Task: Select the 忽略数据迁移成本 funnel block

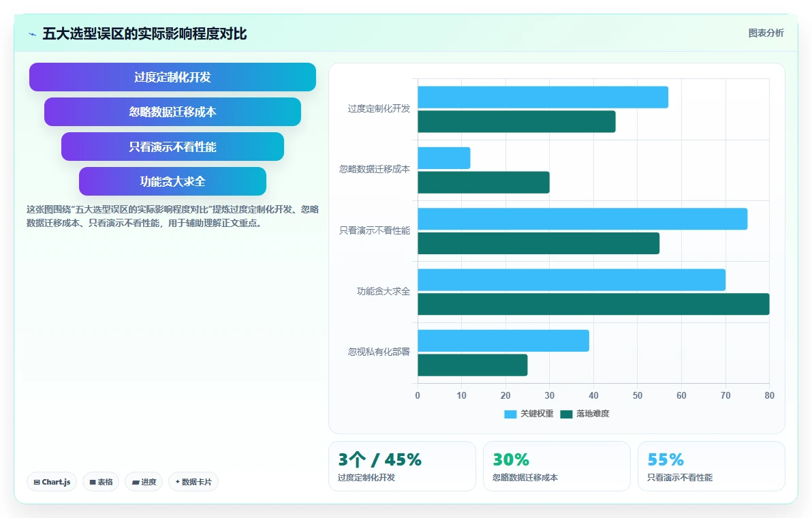Action: pos(172,112)
